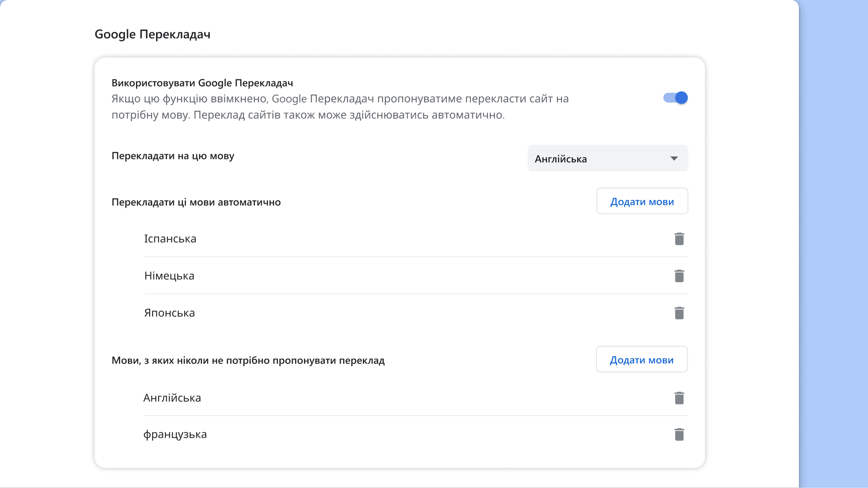Delete Іспанська from auto-translate list
This screenshot has height=488, width=868.
(679, 239)
